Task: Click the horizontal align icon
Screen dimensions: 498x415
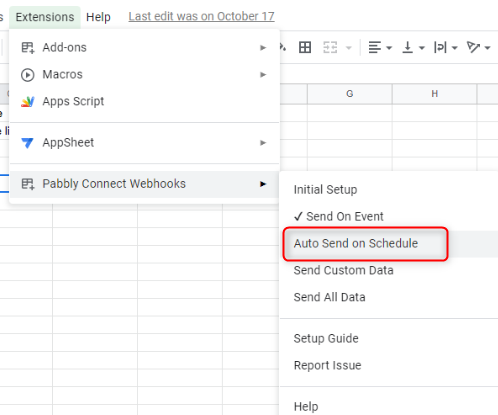Action: click(375, 47)
